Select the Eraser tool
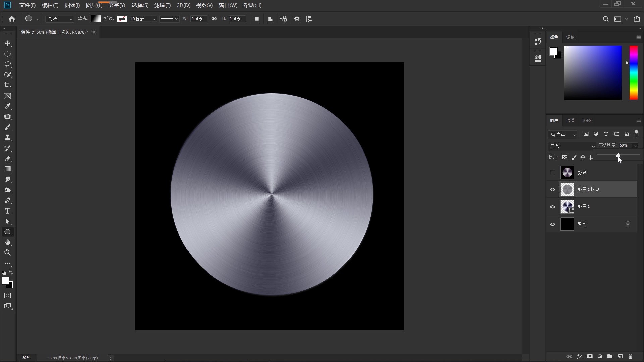The width and height of the screenshot is (644, 362). coord(8,159)
